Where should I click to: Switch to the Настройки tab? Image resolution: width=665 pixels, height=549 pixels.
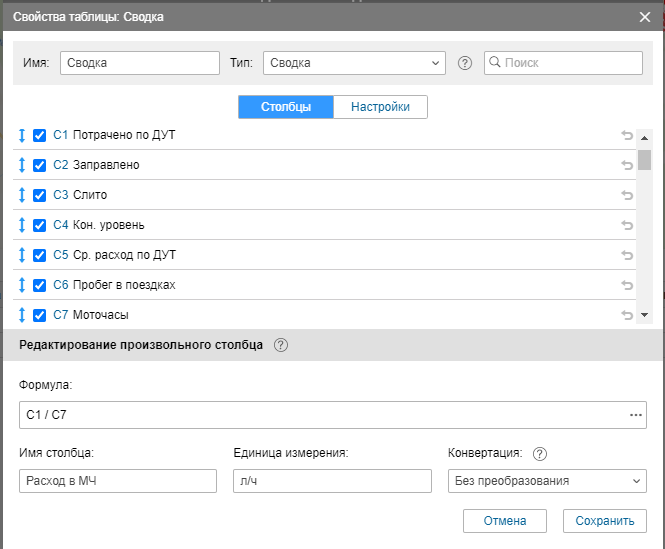coord(380,107)
